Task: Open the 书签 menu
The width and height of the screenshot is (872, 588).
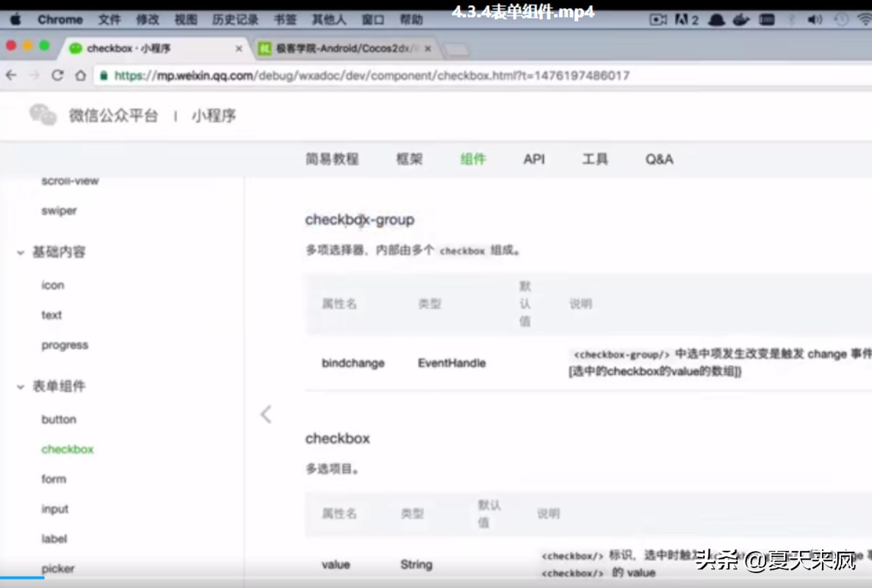Action: click(285, 19)
